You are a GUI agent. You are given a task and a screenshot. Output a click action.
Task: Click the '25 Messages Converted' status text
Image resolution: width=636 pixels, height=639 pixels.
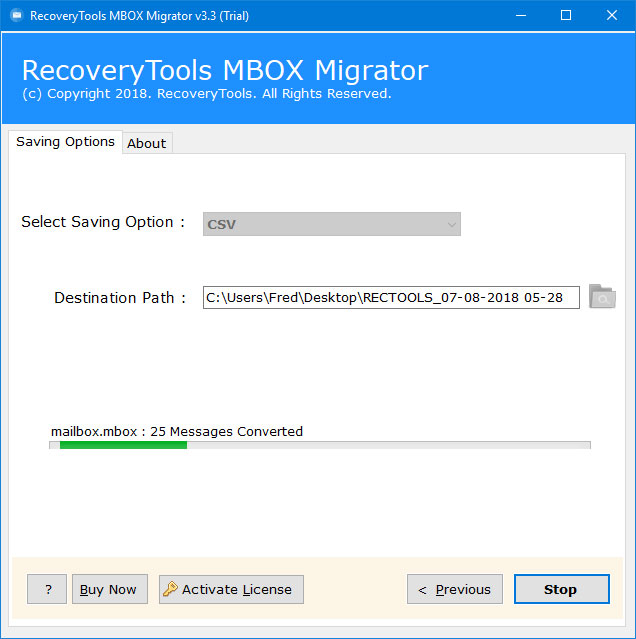[x=227, y=431]
